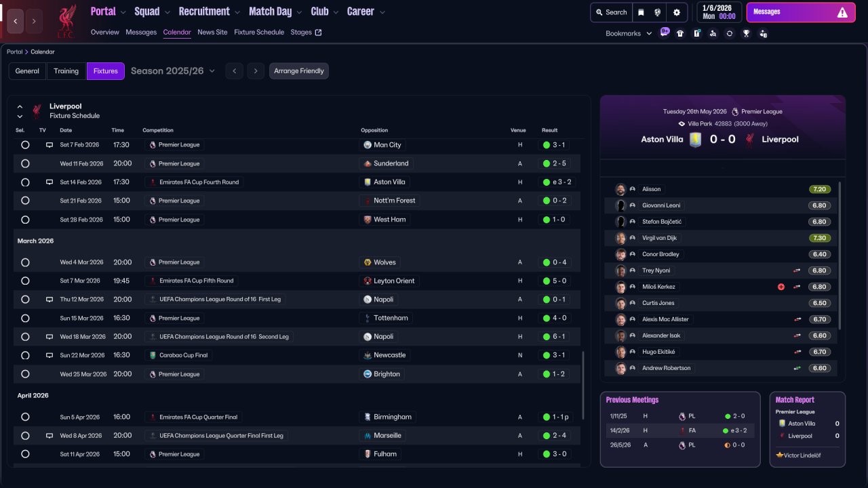Expand the Club menu chevron
Image resolution: width=868 pixels, height=488 pixels.
tap(335, 12)
